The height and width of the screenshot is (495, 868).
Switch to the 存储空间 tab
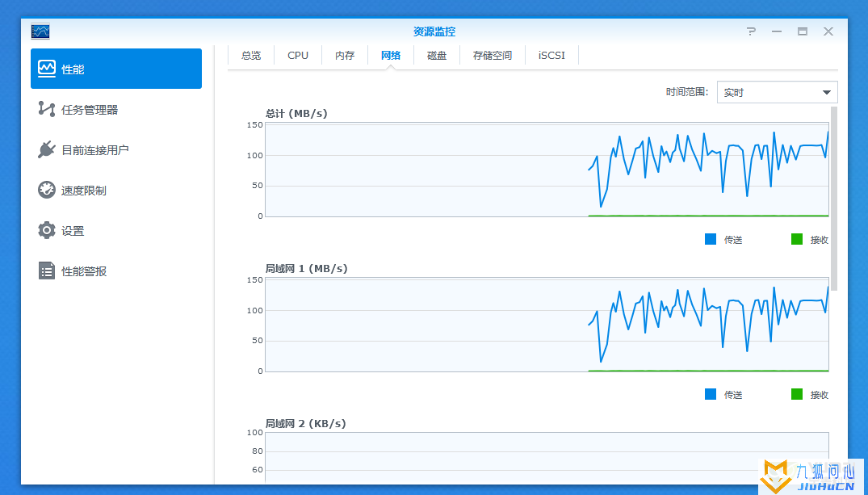492,56
